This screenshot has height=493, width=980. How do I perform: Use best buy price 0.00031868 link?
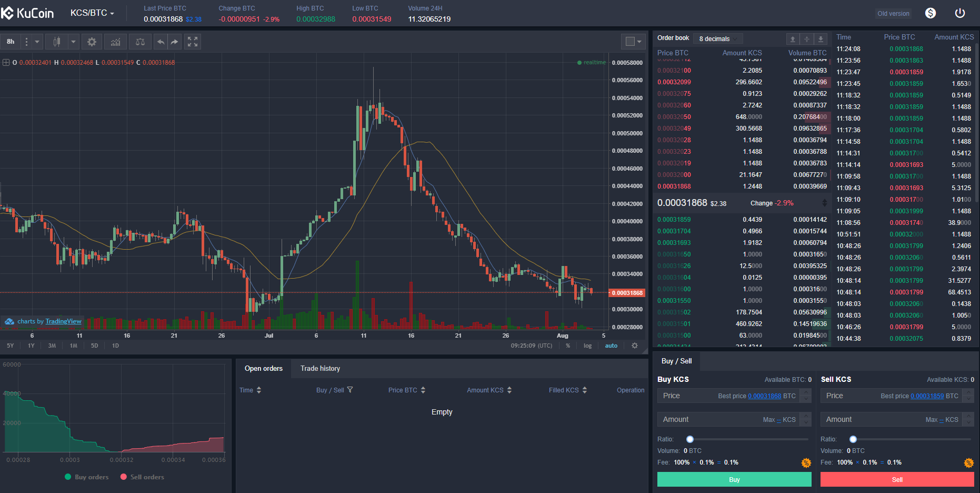(x=765, y=396)
